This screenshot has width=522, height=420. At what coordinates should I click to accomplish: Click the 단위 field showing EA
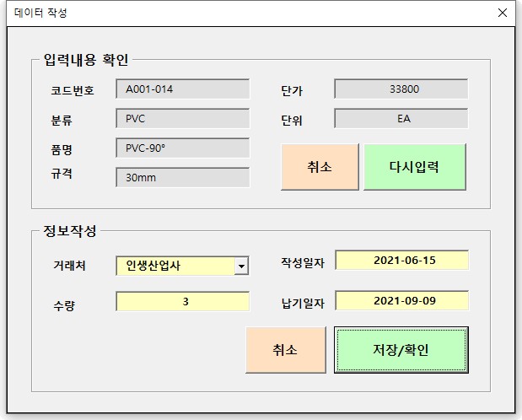(x=401, y=118)
